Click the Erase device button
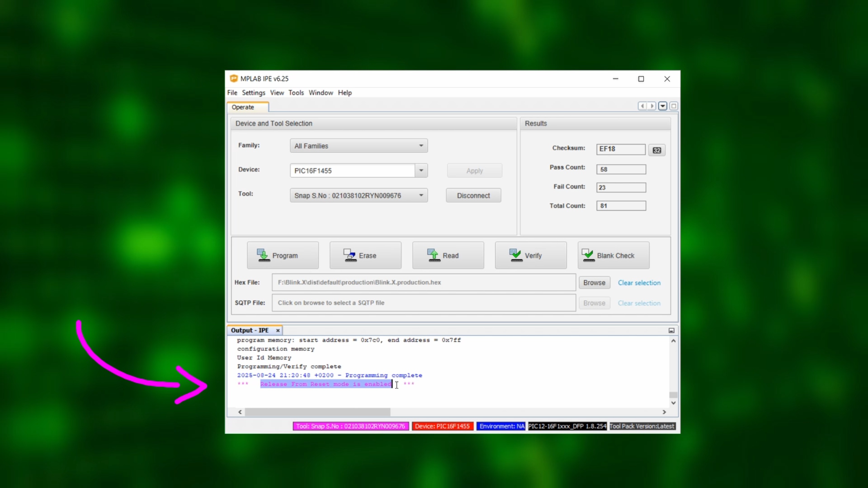 (x=365, y=255)
